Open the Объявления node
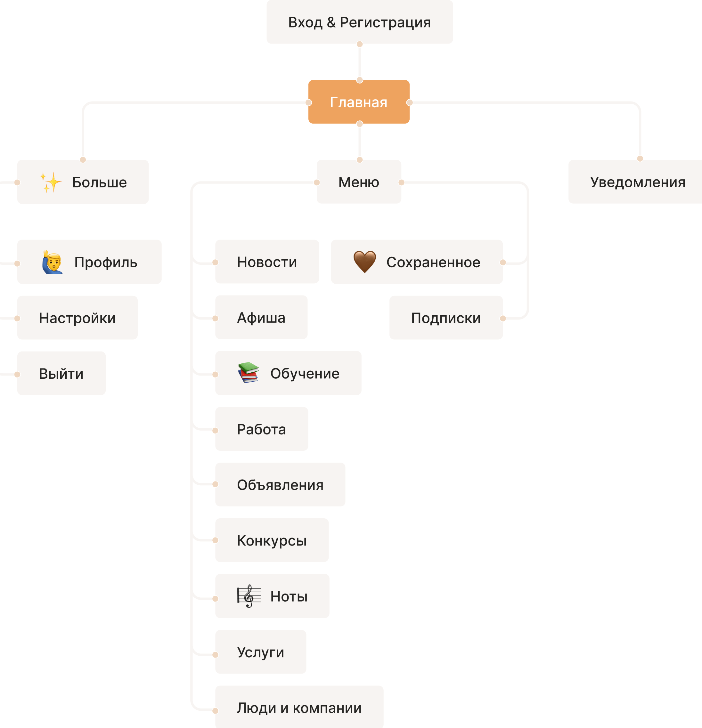The height and width of the screenshot is (728, 702). [x=280, y=485]
